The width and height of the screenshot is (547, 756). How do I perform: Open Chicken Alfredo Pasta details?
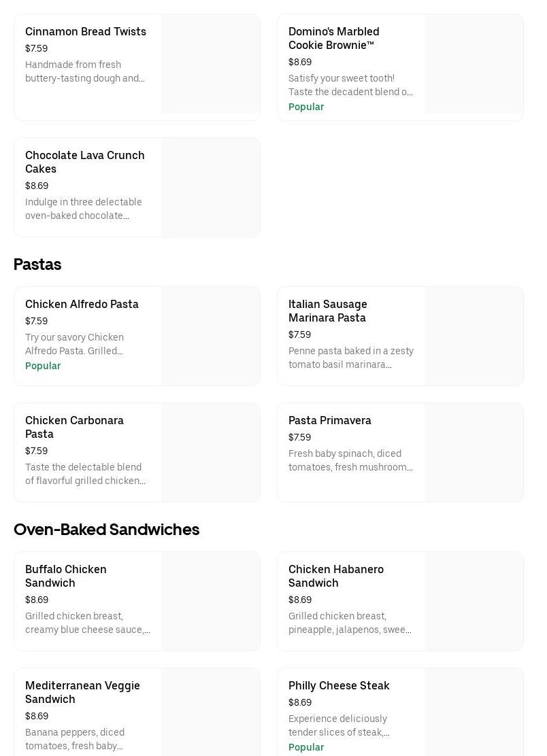pos(82,305)
